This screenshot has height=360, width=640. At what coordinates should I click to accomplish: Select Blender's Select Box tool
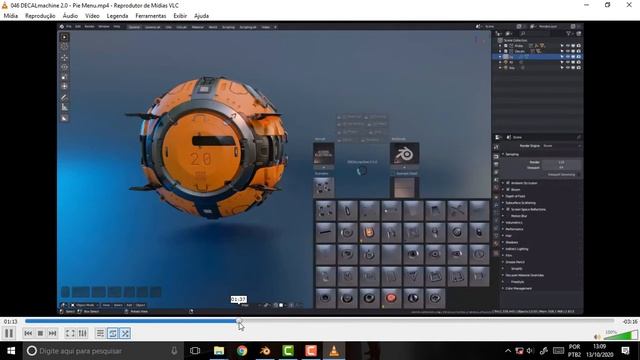point(64,37)
